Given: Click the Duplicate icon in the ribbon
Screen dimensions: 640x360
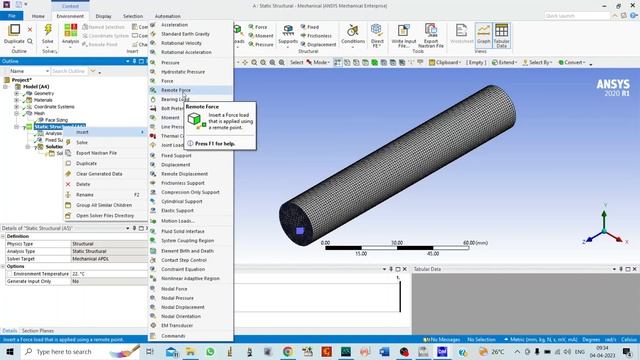Looking at the screenshot, I should click(x=14, y=30).
